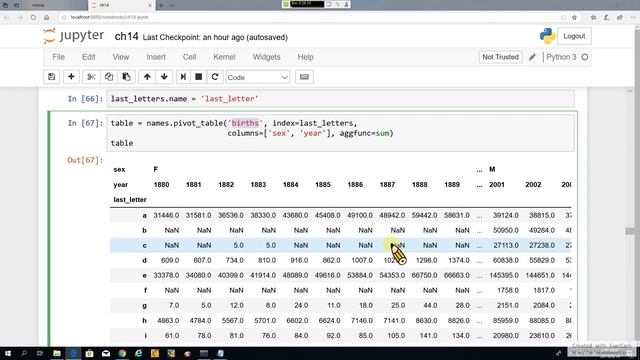Click the 2001 year column header

click(497, 184)
